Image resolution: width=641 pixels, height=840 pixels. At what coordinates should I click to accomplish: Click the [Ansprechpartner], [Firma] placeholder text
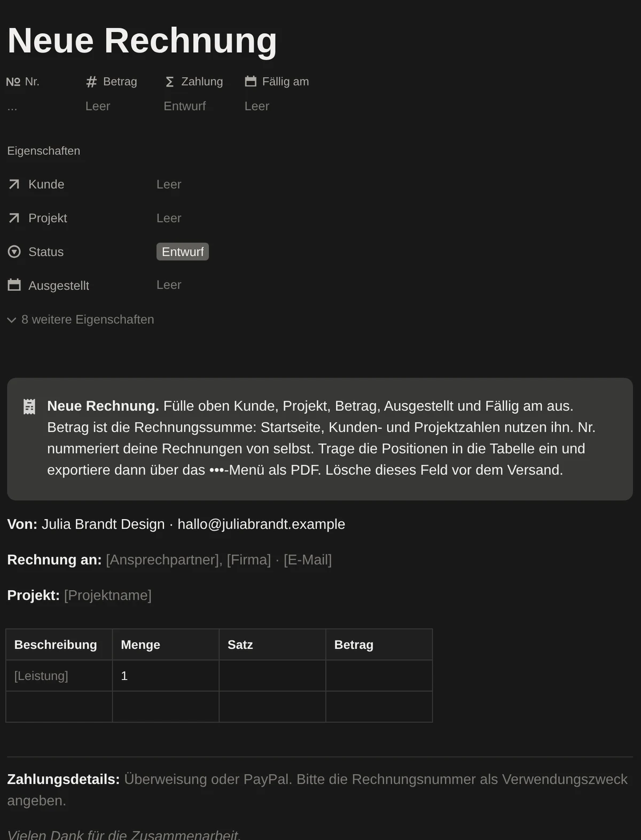point(189,560)
